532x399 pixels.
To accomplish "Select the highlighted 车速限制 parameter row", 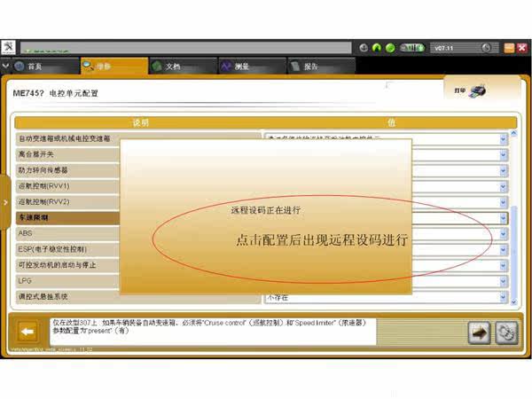I will [x=68, y=217].
